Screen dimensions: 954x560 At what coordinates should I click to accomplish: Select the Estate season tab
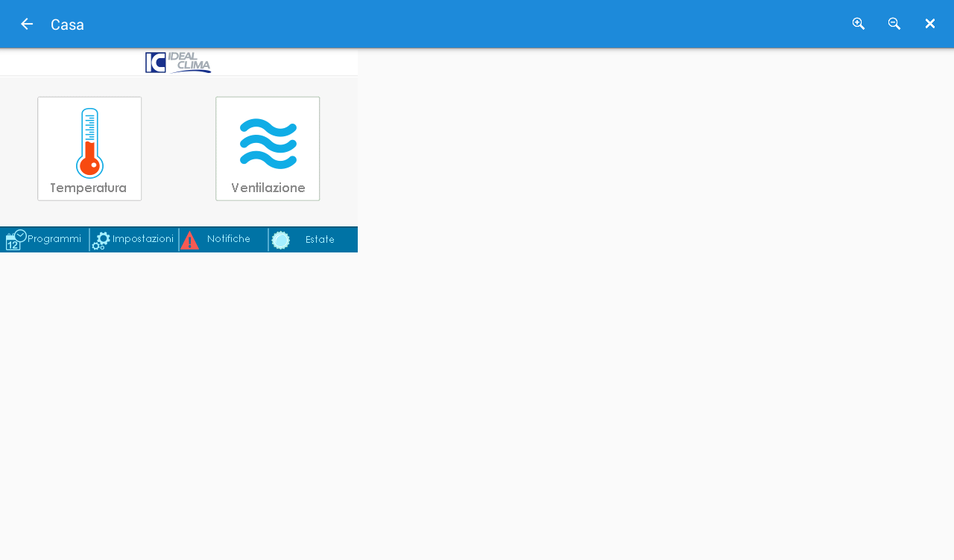pyautogui.click(x=313, y=240)
